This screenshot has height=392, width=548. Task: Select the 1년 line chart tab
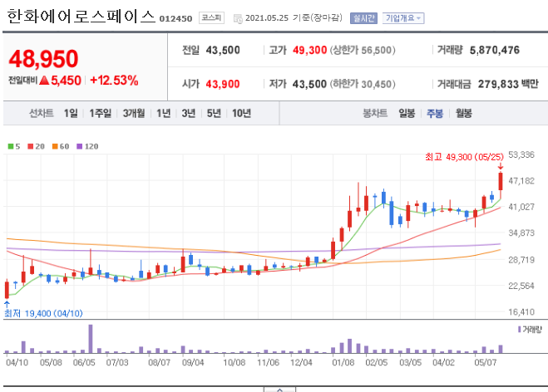pyautogui.click(x=164, y=113)
